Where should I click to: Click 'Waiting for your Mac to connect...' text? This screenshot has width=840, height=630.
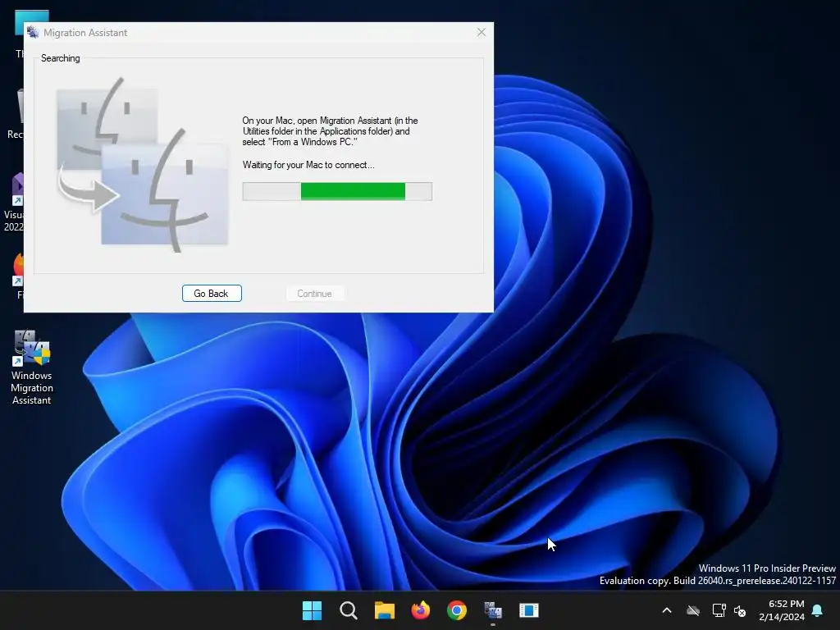[308, 165]
